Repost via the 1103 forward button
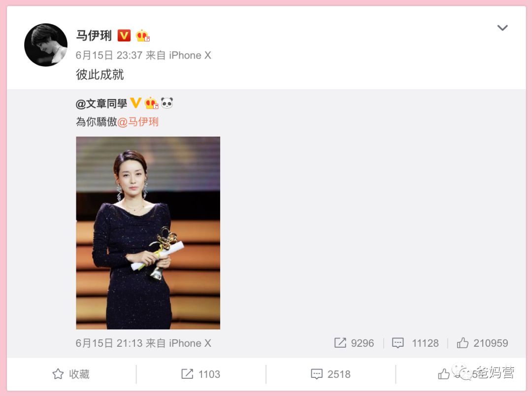 click(200, 374)
